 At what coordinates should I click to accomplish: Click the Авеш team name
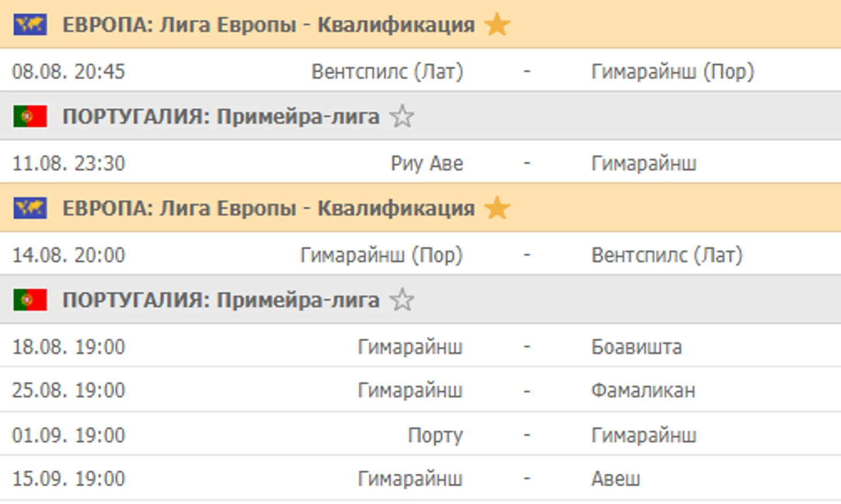(x=615, y=479)
